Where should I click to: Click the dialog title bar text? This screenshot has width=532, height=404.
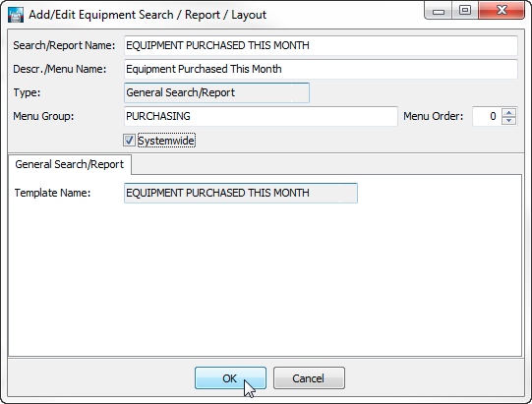[148, 15]
